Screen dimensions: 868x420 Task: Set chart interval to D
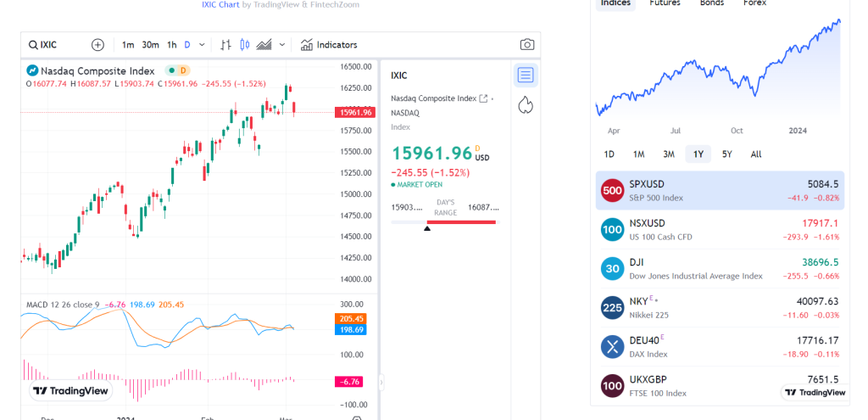187,45
